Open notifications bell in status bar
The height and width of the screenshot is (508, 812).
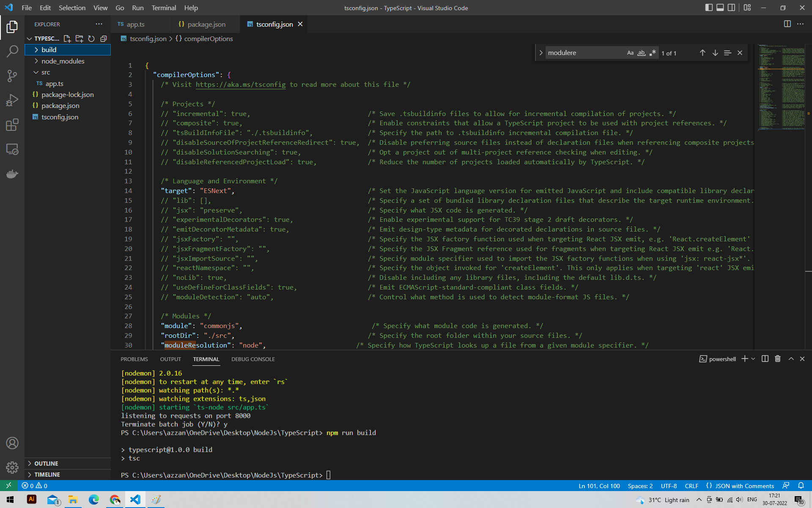point(801,486)
